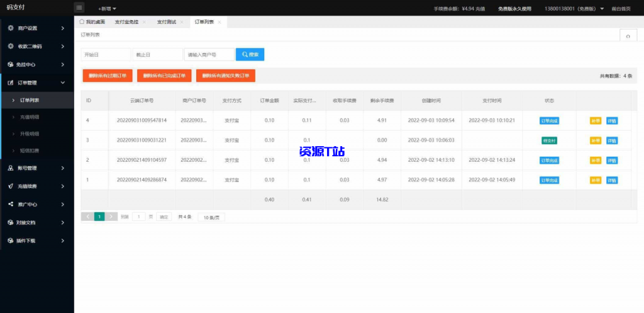Click the home icon on 我的桌面 tab

[x=82, y=21]
